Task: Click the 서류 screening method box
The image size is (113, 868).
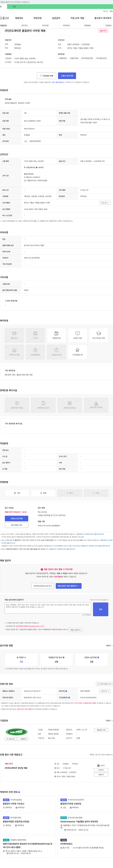Action: (17, 493)
